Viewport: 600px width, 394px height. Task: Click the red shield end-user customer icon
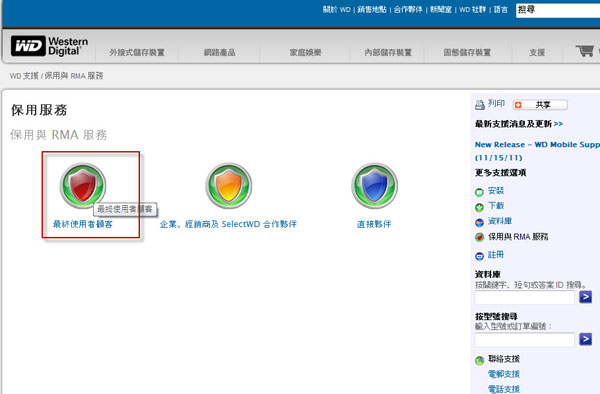click(83, 186)
